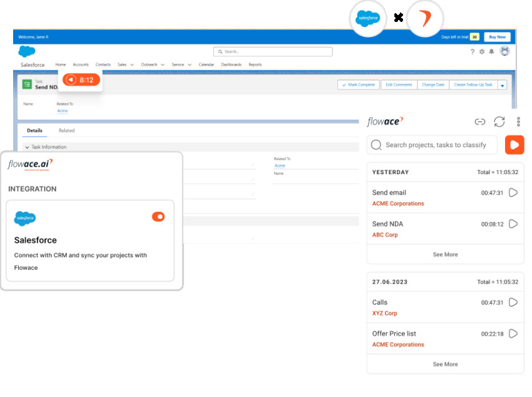Start timer for Send NDA task

coord(513,224)
